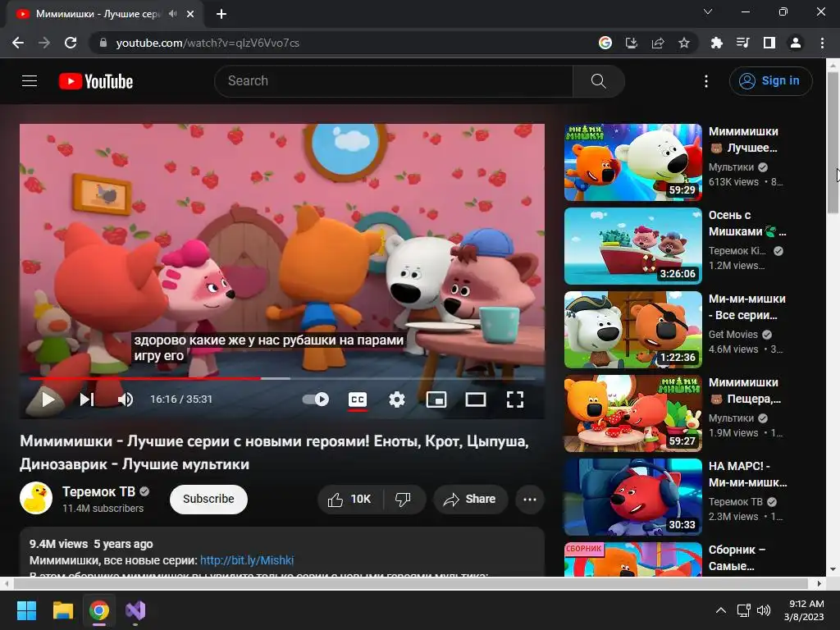Open YouTube settings three-dot menu

click(706, 81)
